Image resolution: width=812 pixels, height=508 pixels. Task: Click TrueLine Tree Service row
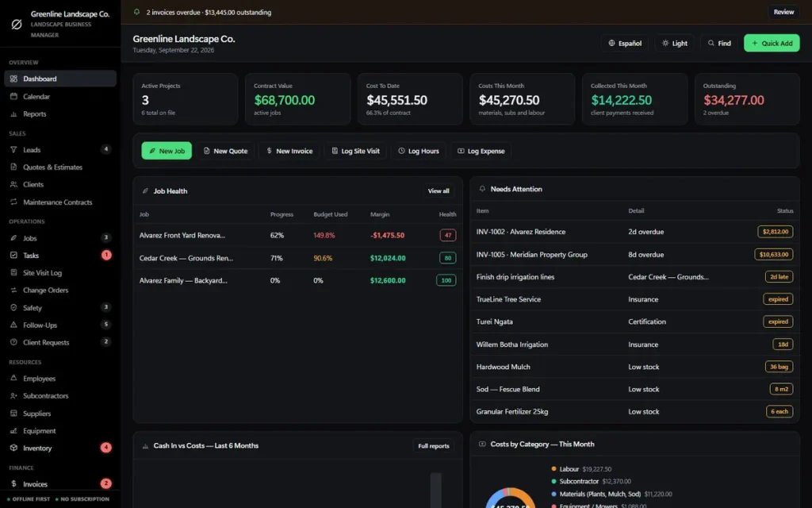(634, 299)
